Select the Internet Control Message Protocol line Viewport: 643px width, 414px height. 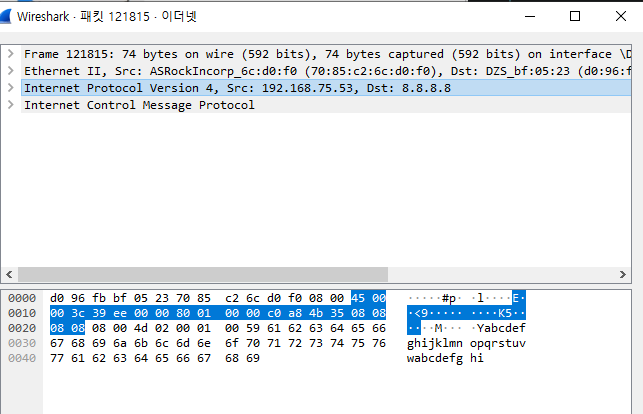tap(326, 105)
